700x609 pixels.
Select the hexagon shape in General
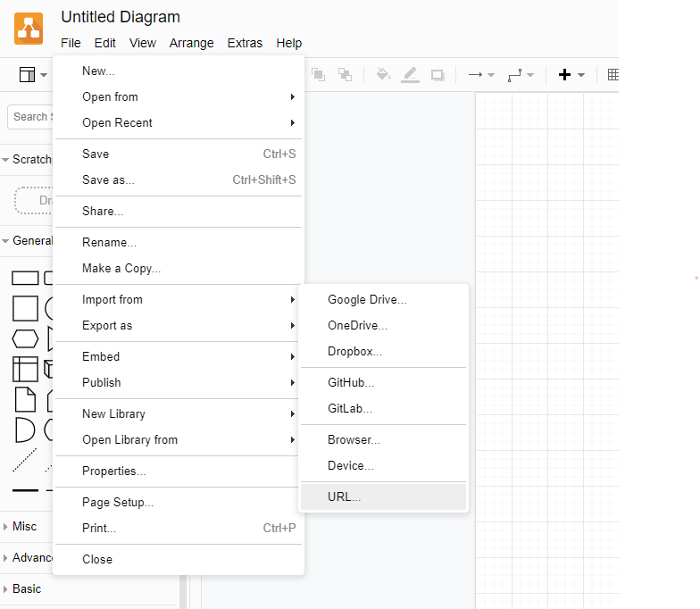(25, 339)
